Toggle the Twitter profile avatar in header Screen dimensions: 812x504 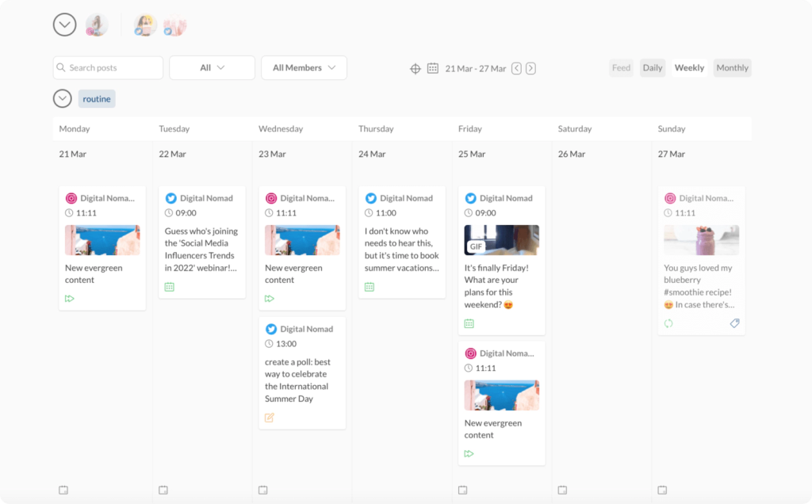click(x=145, y=25)
